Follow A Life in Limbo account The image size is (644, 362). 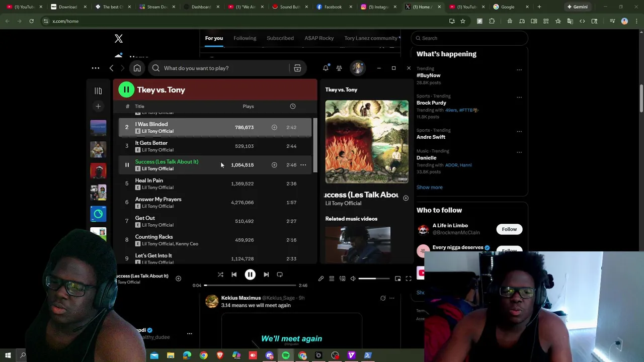tap(509, 229)
